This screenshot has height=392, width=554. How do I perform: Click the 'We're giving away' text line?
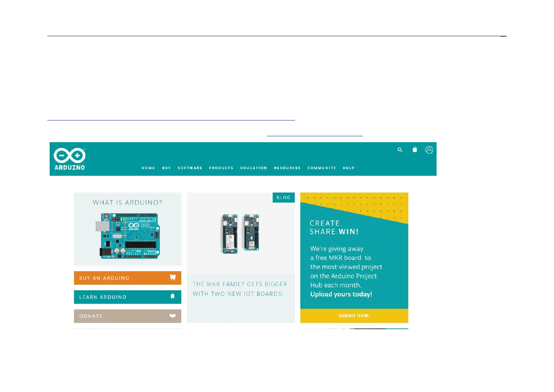[x=337, y=249]
